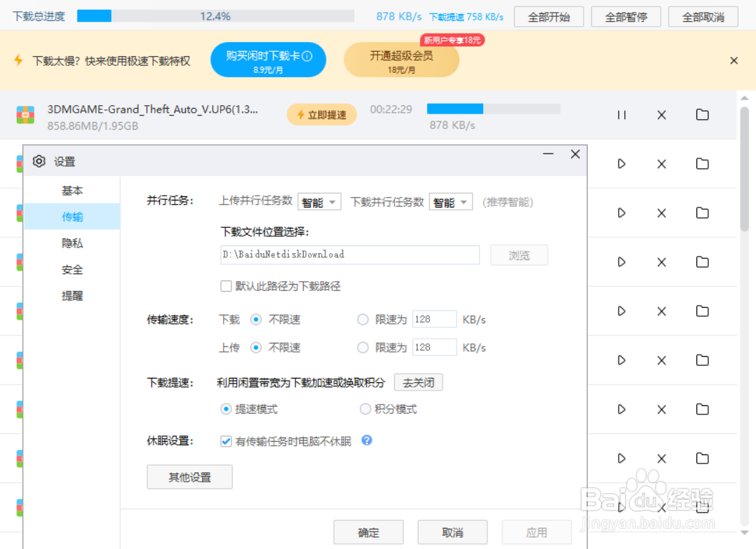Click the download path field D:\BaiduNetdiskDownload
756x549 pixels.
(x=350, y=255)
